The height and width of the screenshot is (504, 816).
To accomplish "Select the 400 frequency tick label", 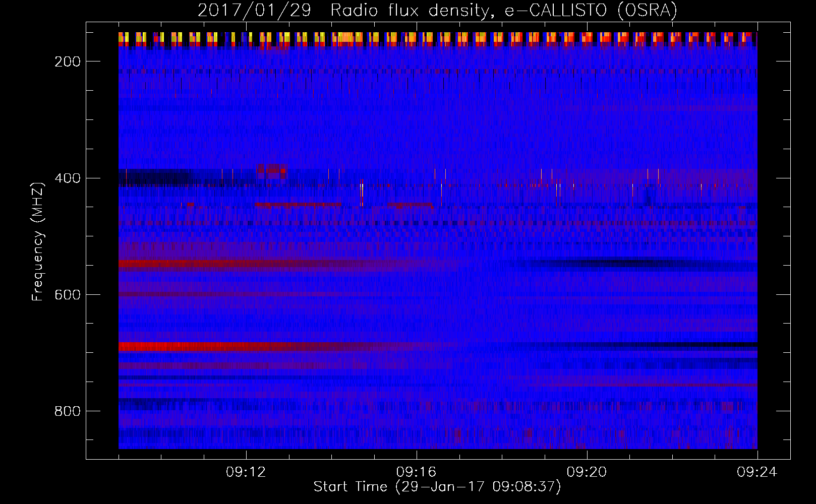I will pos(68,178).
